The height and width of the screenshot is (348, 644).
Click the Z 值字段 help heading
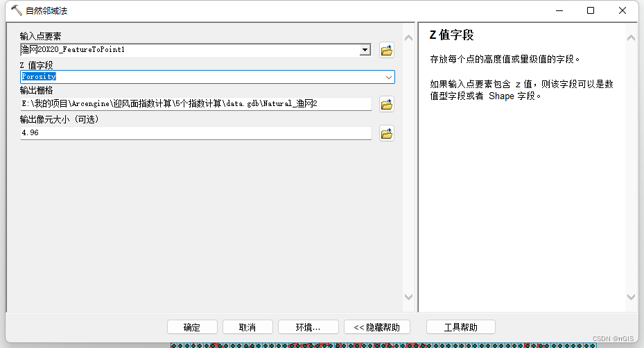[x=451, y=35]
